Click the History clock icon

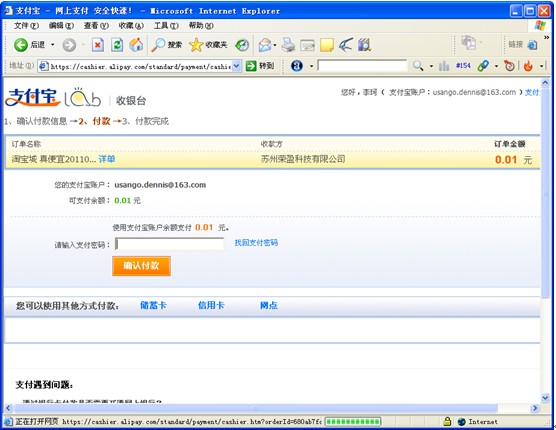(242, 45)
